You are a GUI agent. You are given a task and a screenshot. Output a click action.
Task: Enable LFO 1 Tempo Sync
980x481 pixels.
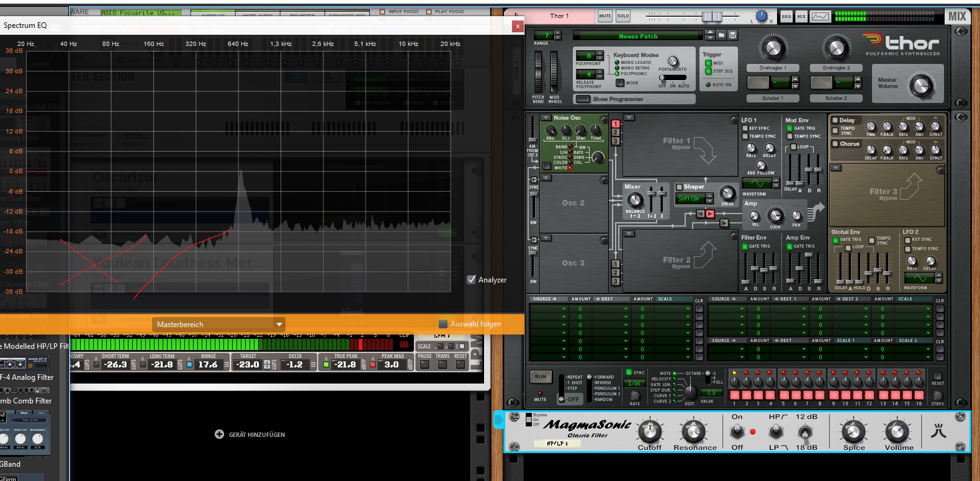point(745,137)
